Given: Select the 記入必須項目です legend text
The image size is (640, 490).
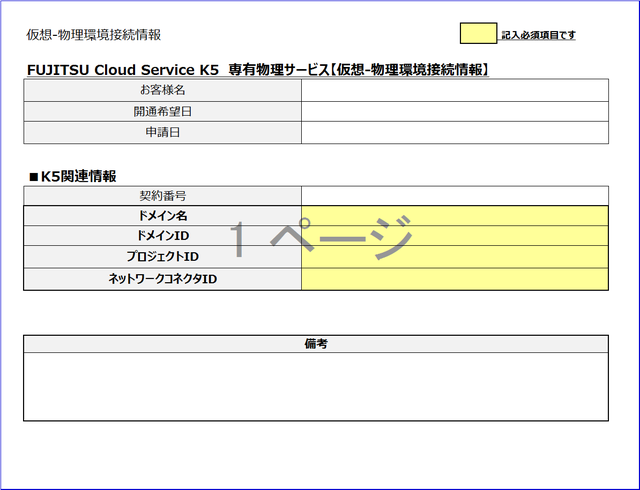Looking at the screenshot, I should pyautogui.click(x=538, y=35).
